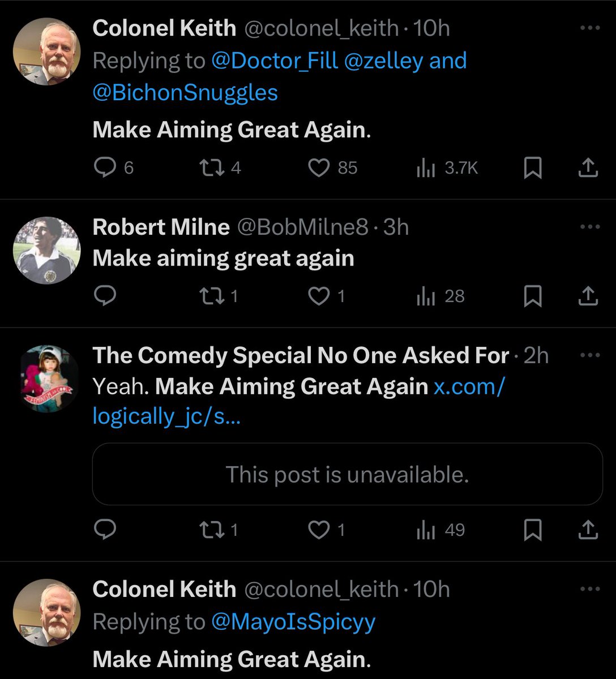View analytics for the 3.7K views post
Image resolution: width=616 pixels, height=679 pixels.
(x=426, y=168)
